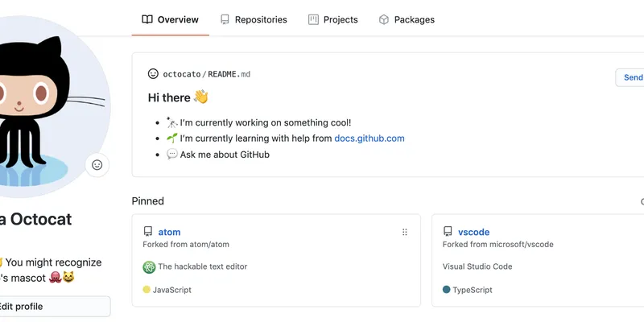The height and width of the screenshot is (322, 644).
Task: Click 'Visual Studio Code' description
Action: [x=477, y=266]
